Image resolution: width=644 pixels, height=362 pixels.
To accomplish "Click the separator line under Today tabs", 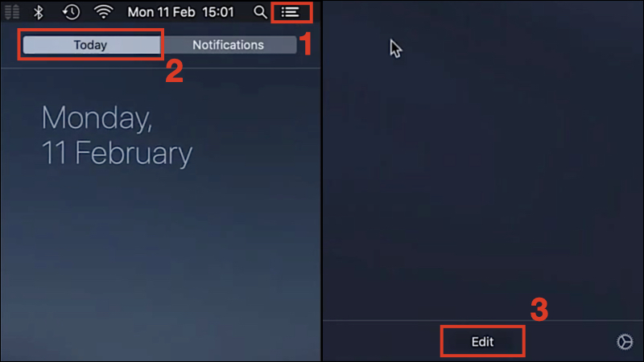I will pyautogui.click(x=160, y=68).
